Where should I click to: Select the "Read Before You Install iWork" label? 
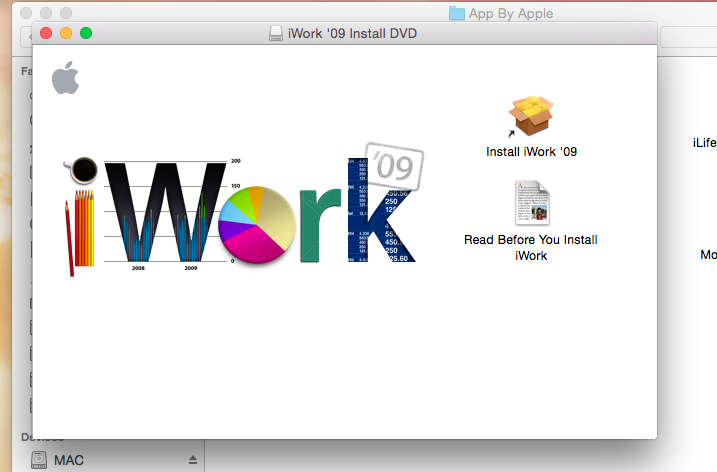pos(531,247)
